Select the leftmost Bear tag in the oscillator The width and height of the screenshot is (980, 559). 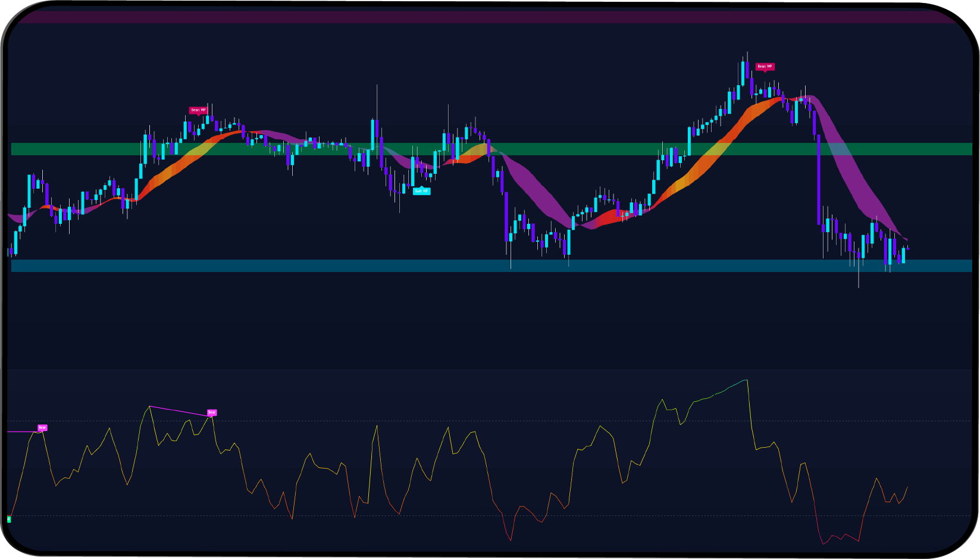tap(42, 427)
